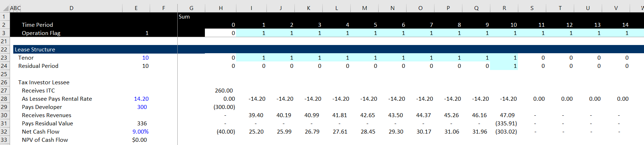The image size is (644, 145).
Task: Click the Select All corner triangle
Action: tap(5, 8)
